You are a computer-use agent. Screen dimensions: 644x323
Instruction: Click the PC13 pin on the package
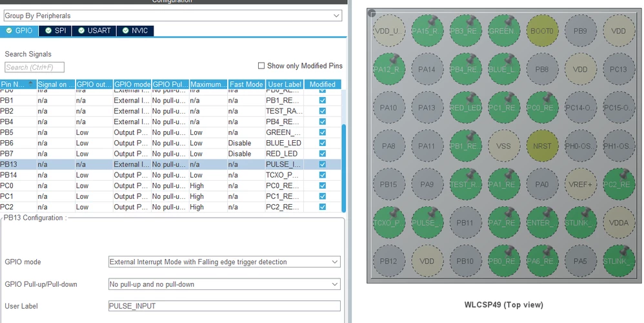pos(618,70)
